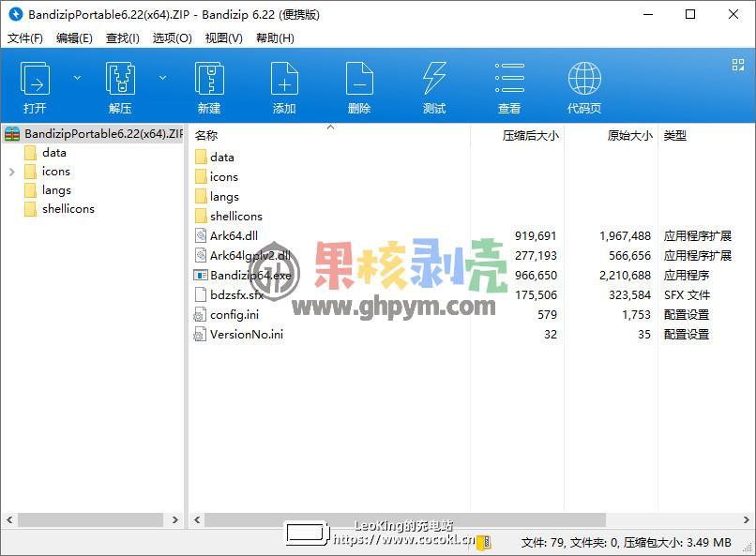Viewport: 756px width, 556px height.
Task: Click the 打开 (Open) toolbar icon
Action: click(x=35, y=86)
